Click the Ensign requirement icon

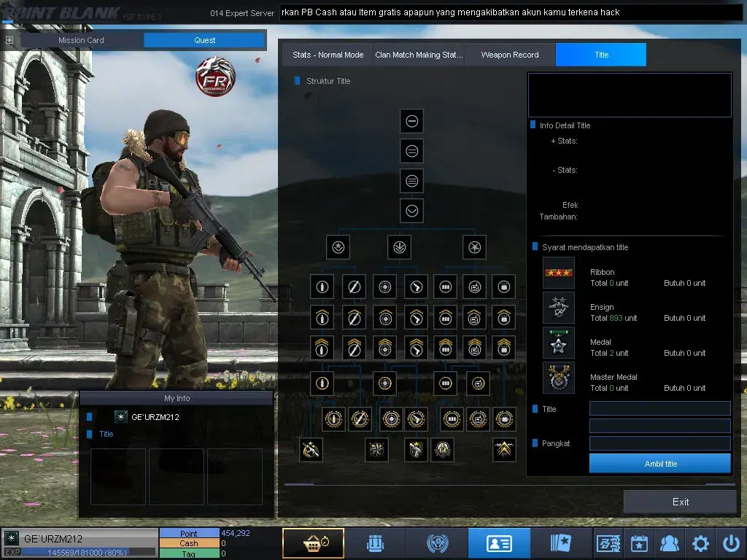pyautogui.click(x=559, y=308)
